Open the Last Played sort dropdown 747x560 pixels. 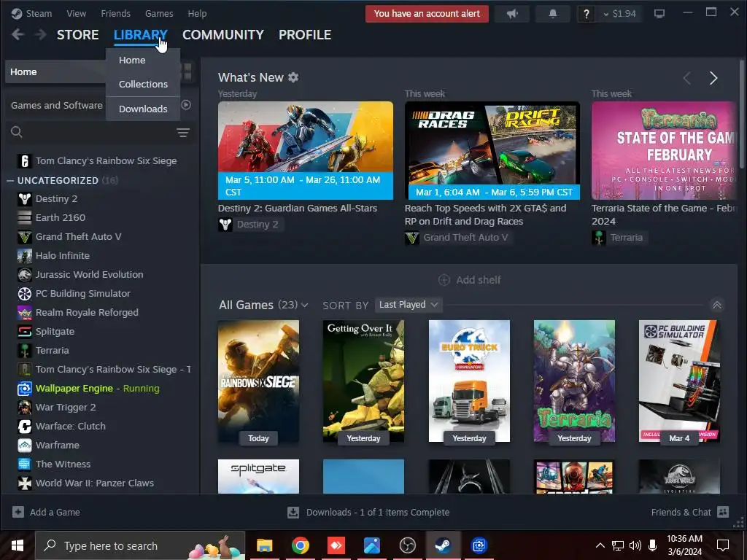(409, 305)
